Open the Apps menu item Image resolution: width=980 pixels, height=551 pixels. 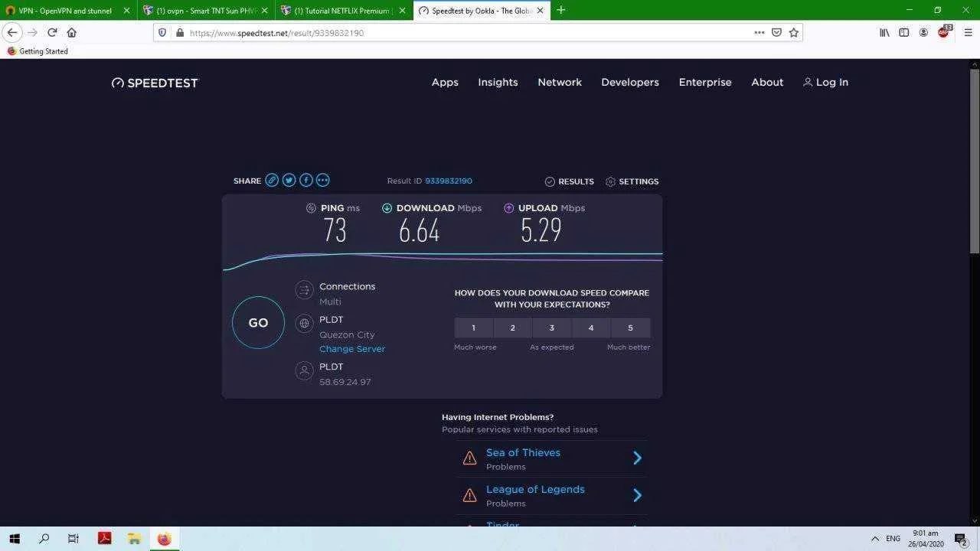pyautogui.click(x=445, y=83)
